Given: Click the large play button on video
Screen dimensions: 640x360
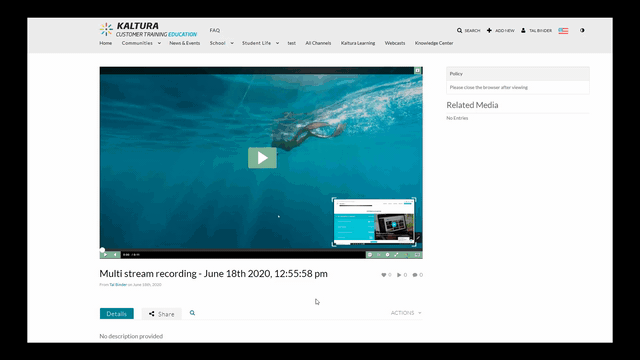Looking at the screenshot, I should pyautogui.click(x=262, y=158).
